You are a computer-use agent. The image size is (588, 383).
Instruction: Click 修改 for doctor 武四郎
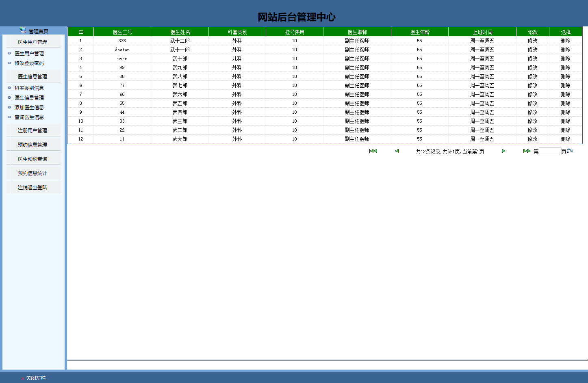[x=533, y=112]
